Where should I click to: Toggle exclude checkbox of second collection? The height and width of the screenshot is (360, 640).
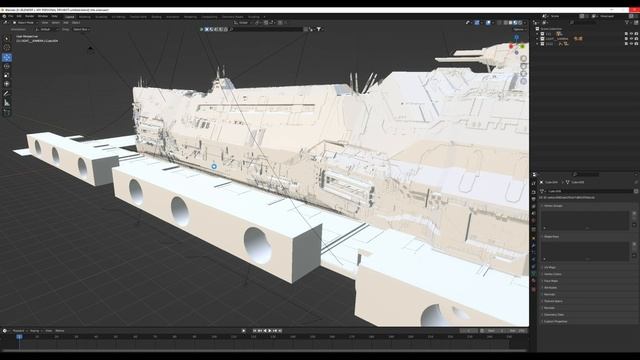coord(626,39)
